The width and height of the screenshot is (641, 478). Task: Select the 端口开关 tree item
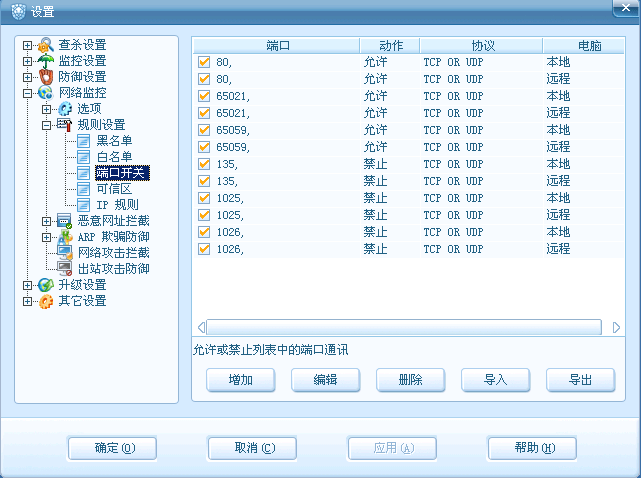click(122, 173)
